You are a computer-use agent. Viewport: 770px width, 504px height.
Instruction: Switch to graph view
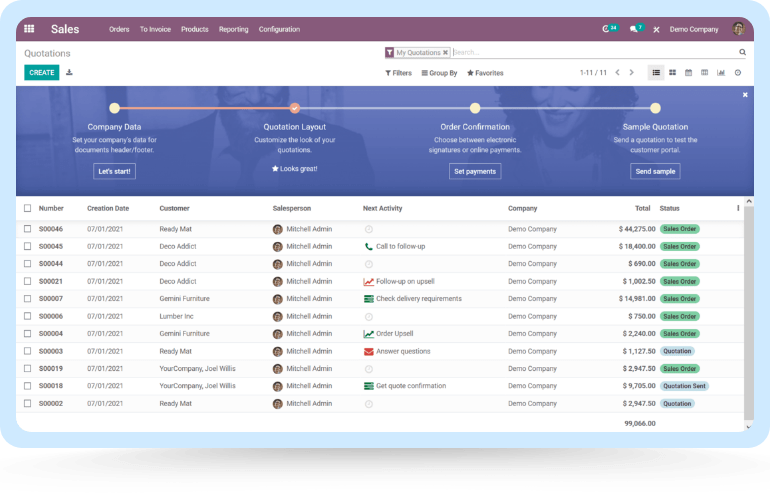(721, 73)
